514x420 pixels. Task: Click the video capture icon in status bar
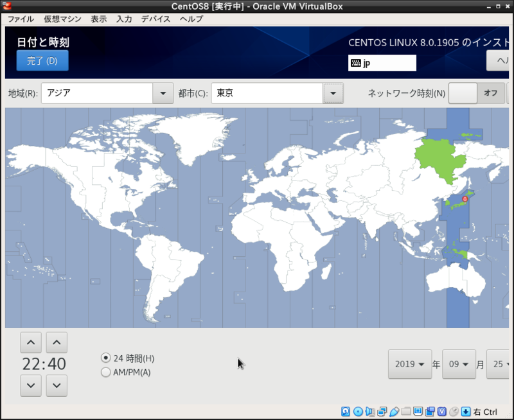[x=430, y=412]
